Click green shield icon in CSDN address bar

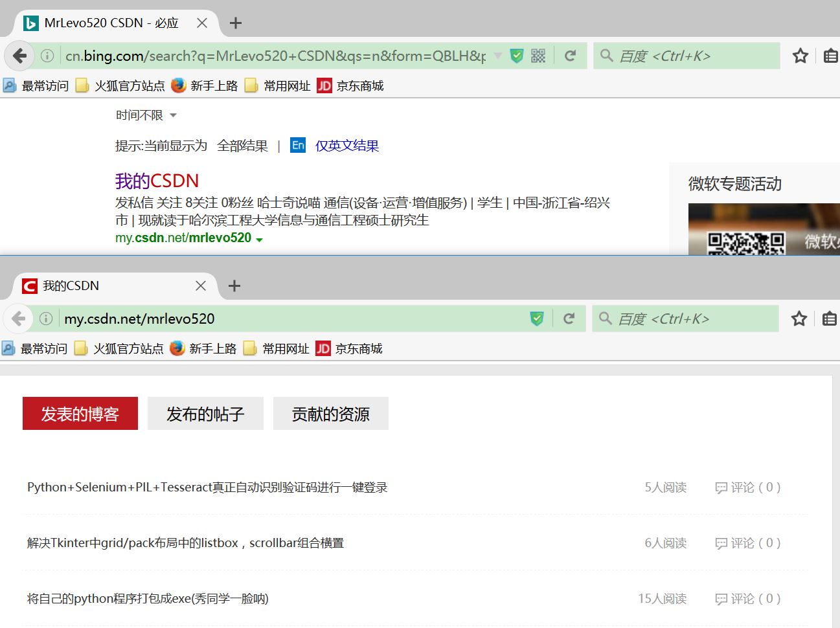[x=537, y=319]
